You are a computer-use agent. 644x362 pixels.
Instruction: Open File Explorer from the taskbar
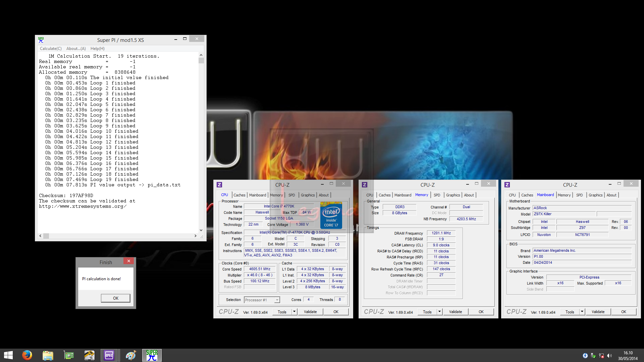(x=48, y=355)
